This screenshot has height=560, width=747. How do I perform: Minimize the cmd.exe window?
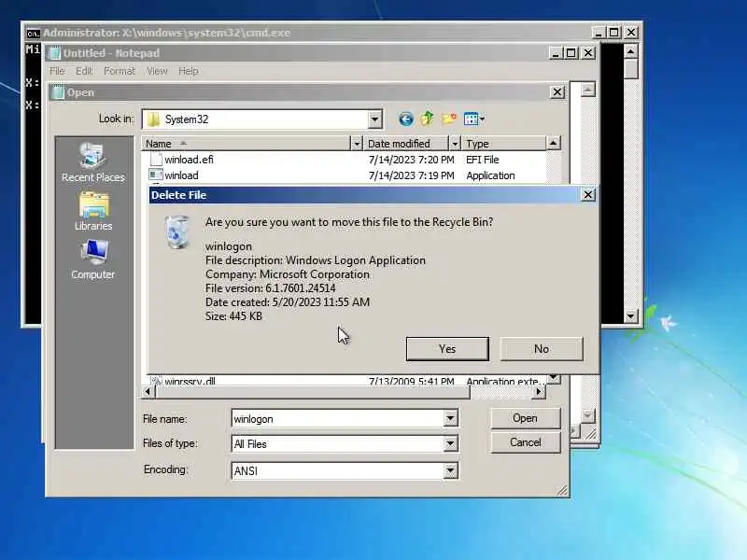(598, 33)
